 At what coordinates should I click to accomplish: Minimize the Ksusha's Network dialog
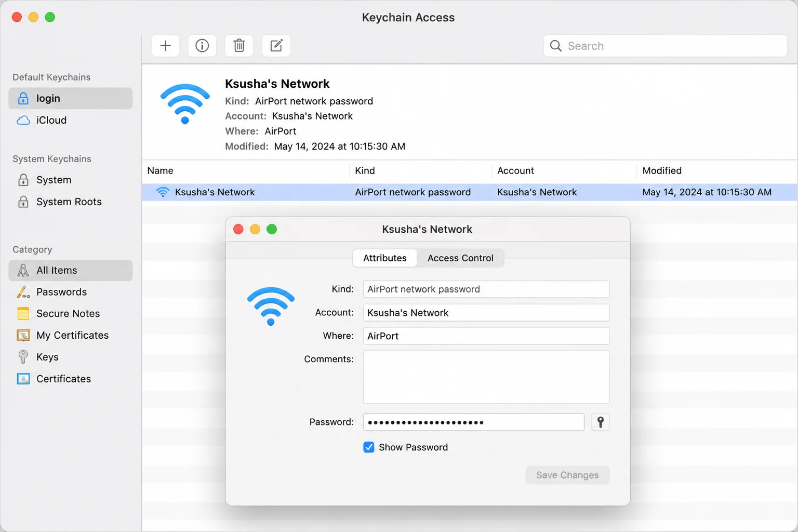pos(255,229)
